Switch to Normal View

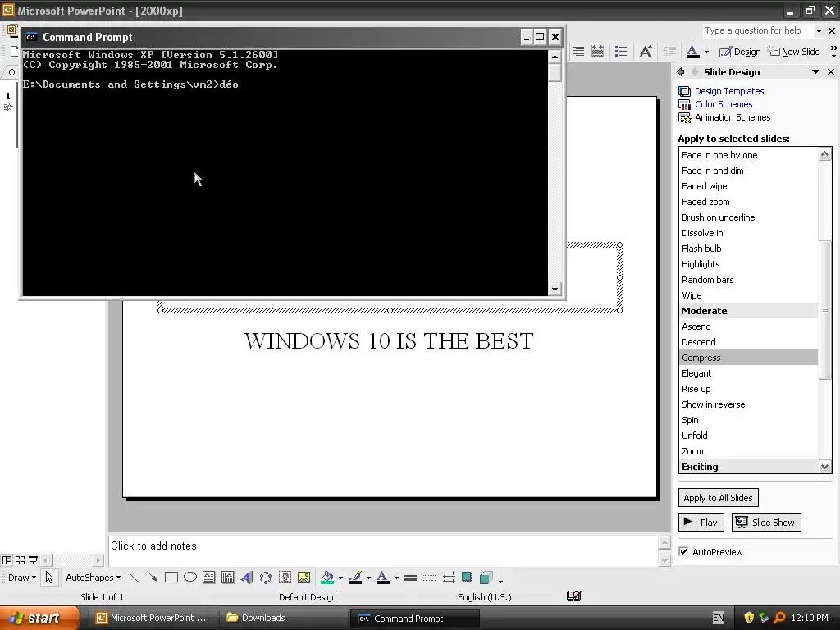pos(7,560)
